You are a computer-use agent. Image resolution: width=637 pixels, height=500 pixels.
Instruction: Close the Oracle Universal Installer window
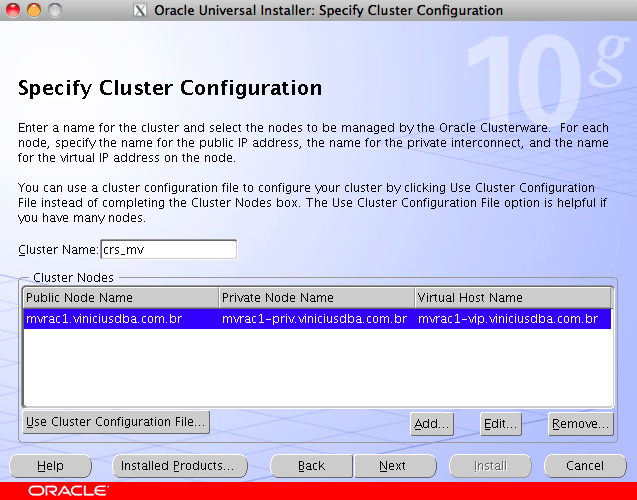(x=13, y=11)
